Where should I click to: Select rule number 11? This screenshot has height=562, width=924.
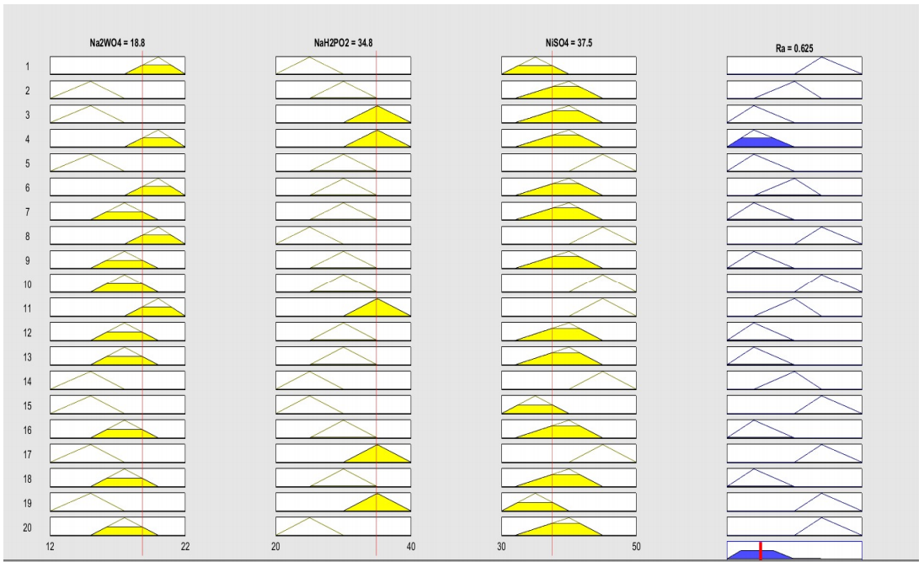point(27,308)
